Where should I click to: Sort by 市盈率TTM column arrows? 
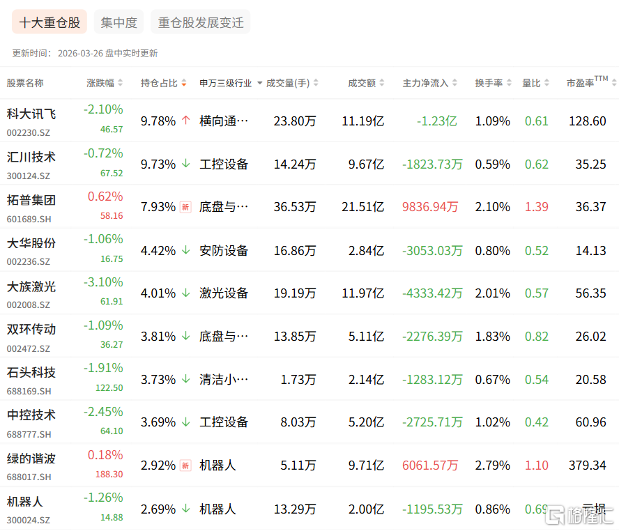click(x=614, y=83)
